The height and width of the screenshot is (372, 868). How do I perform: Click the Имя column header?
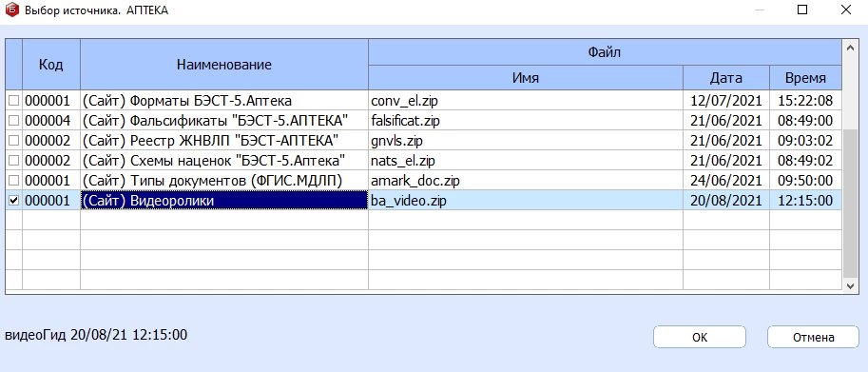[526, 78]
